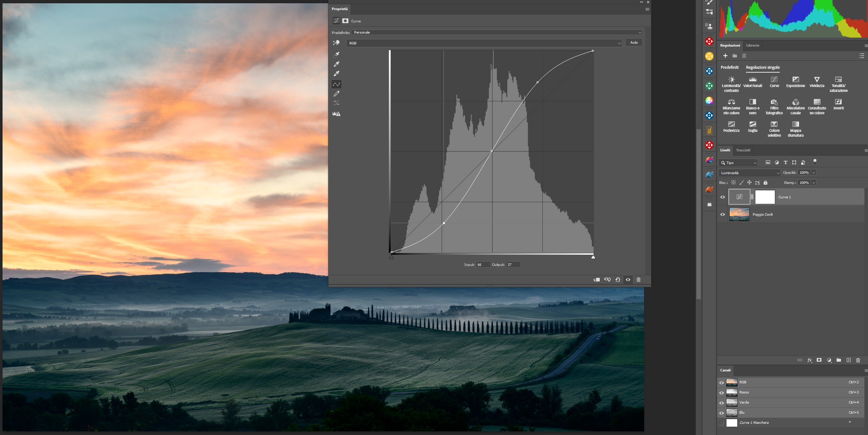868x435 pixels.
Task: Open the Canali panel menu
Action: pos(865,370)
